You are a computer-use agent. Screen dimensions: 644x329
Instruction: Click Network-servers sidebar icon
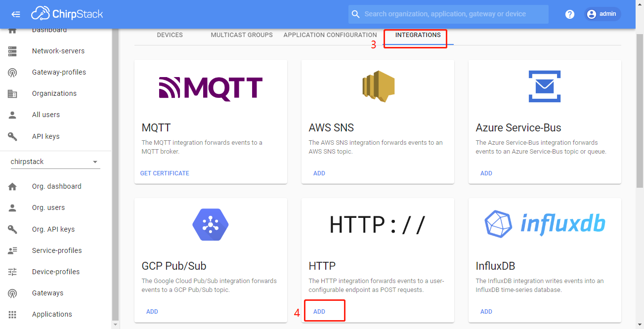12,51
